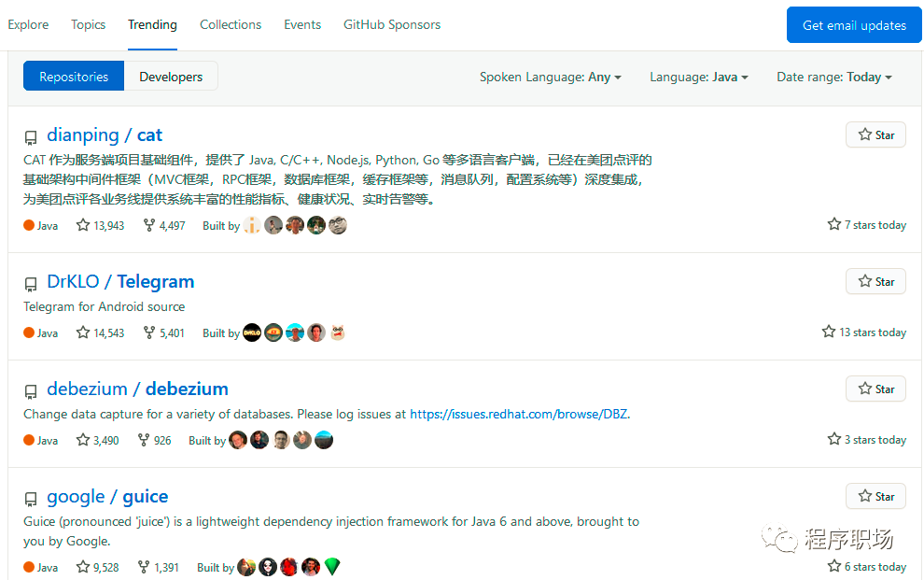Open the black DrKLO contributor avatar
This screenshot has height=580, width=924.
pos(252,332)
